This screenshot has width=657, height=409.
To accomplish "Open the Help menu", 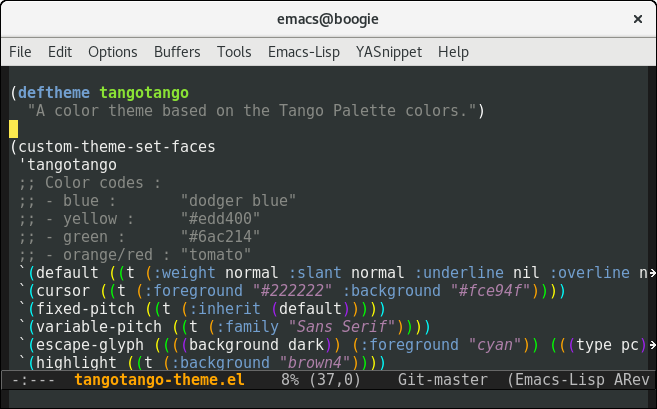I will click(x=453, y=52).
